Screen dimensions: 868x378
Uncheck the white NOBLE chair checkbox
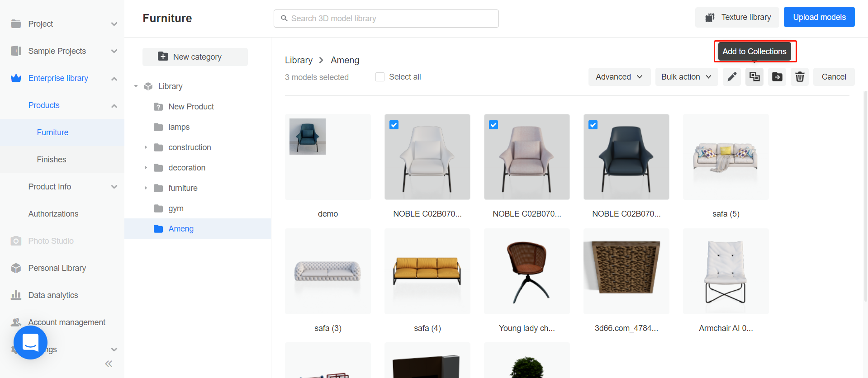click(x=394, y=125)
